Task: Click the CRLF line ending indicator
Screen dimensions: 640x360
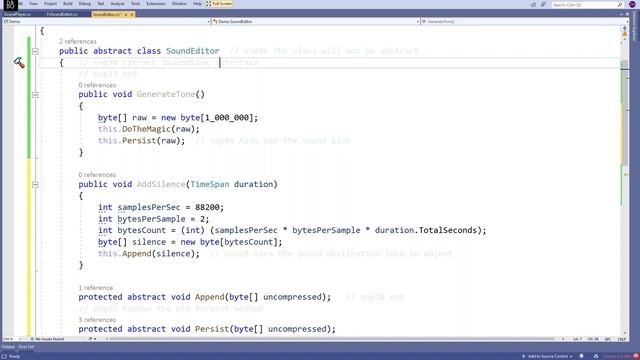Action: pyautogui.click(x=622, y=339)
